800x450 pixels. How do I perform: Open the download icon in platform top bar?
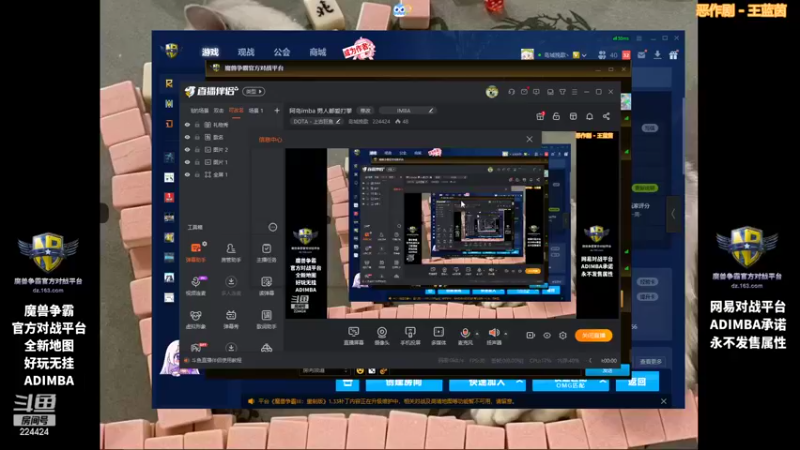tap(657, 55)
